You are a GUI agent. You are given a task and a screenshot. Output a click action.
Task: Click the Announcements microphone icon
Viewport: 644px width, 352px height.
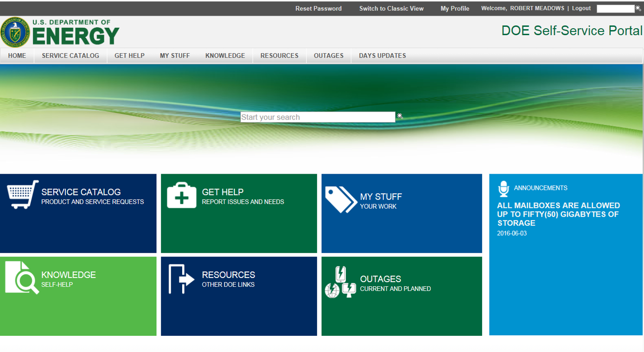pos(504,189)
